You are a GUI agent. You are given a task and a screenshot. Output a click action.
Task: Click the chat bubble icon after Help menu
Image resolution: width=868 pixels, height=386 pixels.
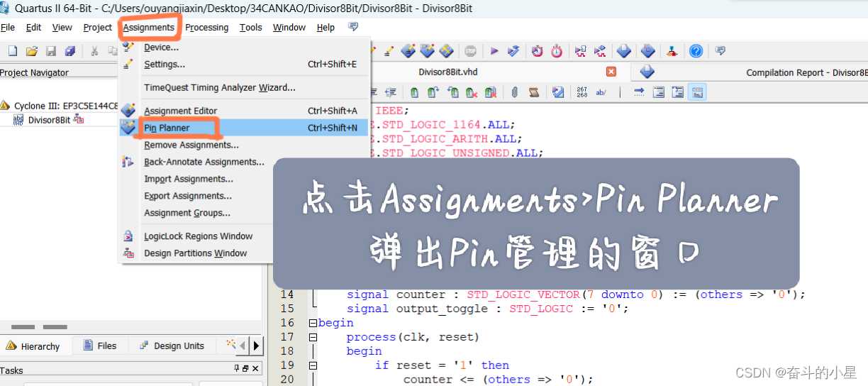pyautogui.click(x=353, y=27)
